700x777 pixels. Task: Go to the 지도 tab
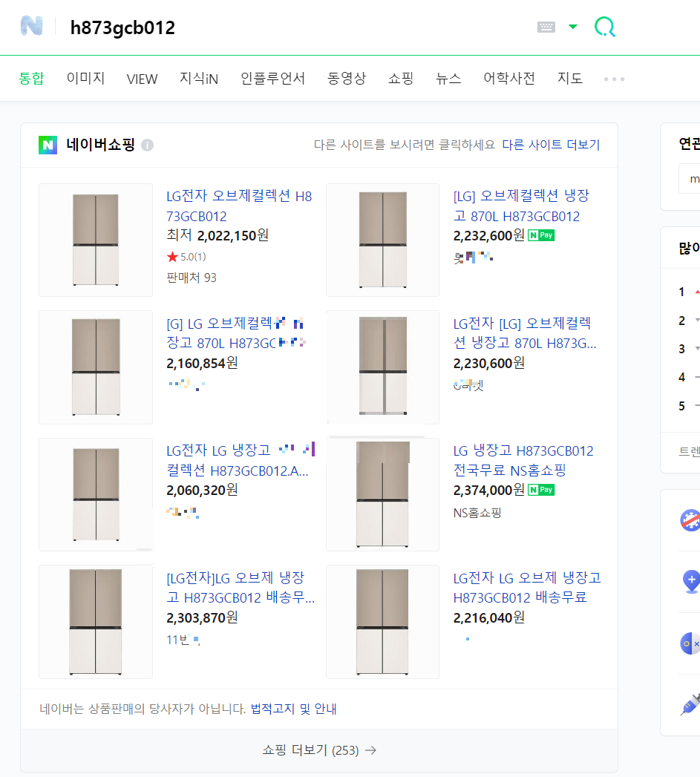(569, 79)
